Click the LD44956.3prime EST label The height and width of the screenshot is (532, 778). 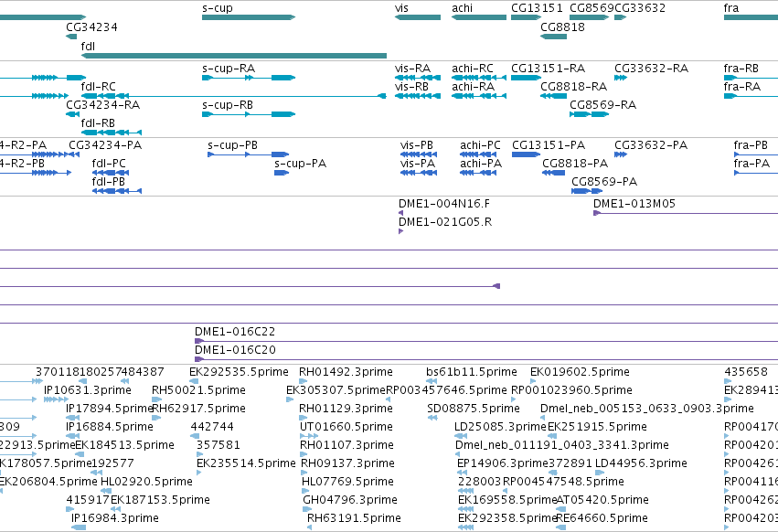(641, 463)
